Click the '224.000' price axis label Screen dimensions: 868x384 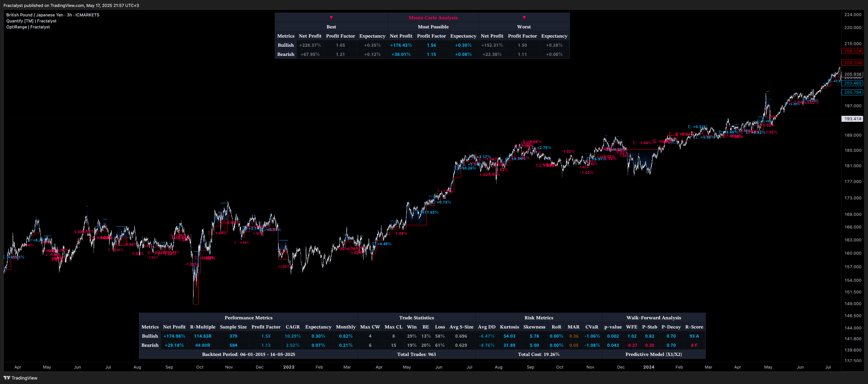point(853,15)
